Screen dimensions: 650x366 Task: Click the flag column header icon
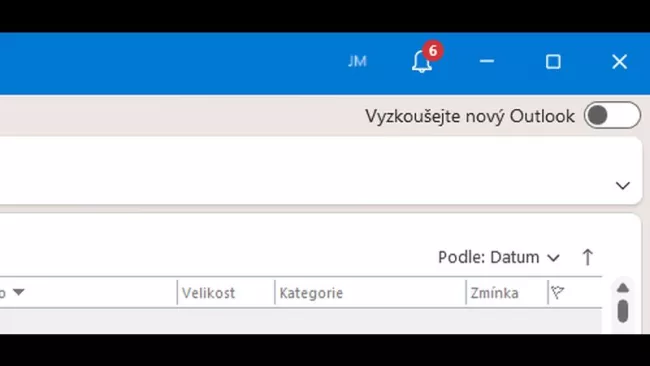click(558, 293)
